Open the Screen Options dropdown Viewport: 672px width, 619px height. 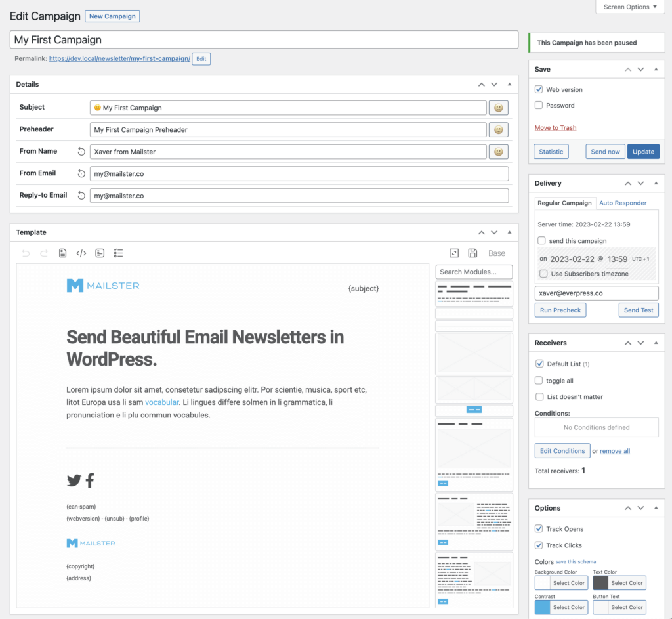coord(630,7)
